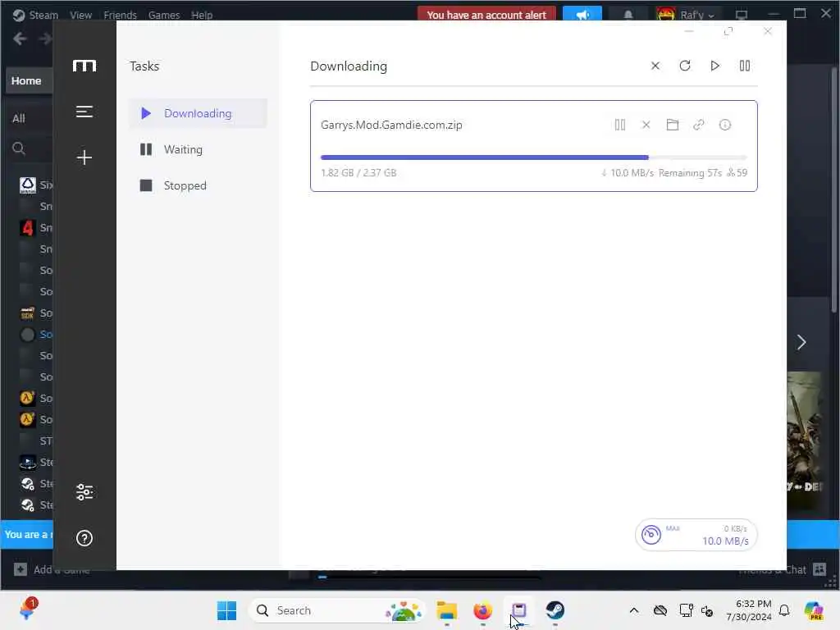Open the task list menu icon
The width and height of the screenshot is (840, 630).
[84, 112]
